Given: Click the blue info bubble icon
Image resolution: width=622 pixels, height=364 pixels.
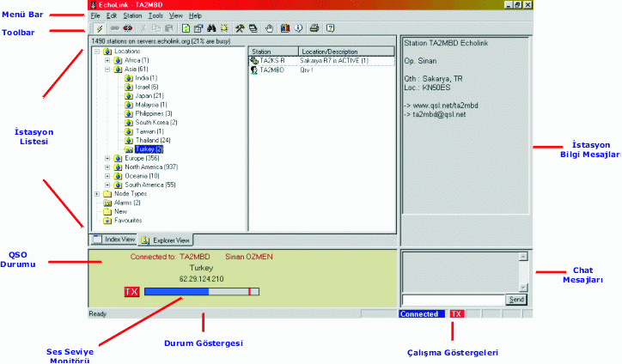Looking at the screenshot, I should 298,28.
